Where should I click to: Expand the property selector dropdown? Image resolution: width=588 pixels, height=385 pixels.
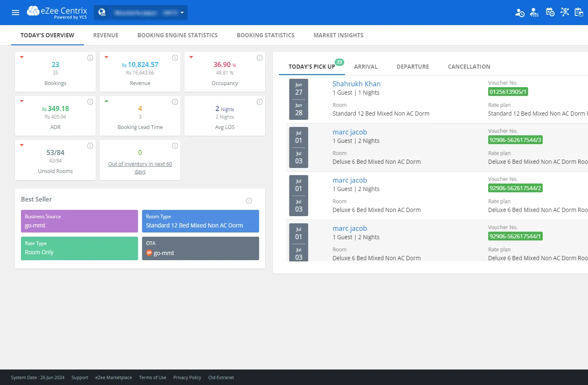(182, 13)
